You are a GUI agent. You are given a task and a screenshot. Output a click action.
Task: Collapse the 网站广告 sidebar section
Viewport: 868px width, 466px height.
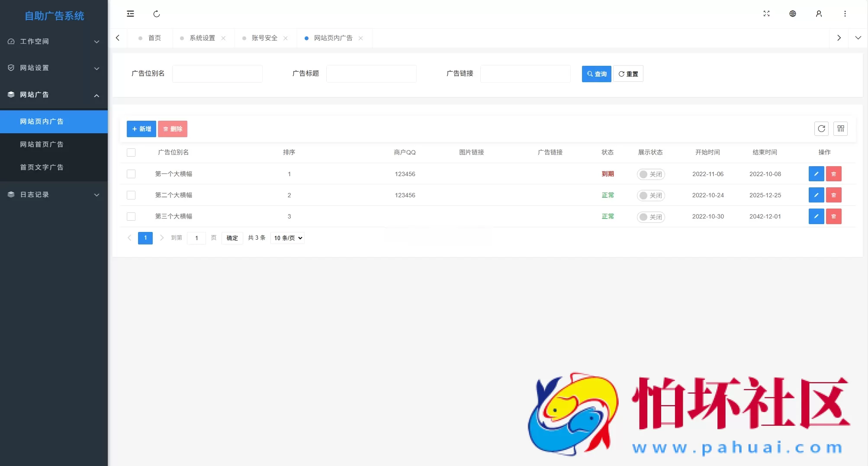pyautogui.click(x=54, y=95)
